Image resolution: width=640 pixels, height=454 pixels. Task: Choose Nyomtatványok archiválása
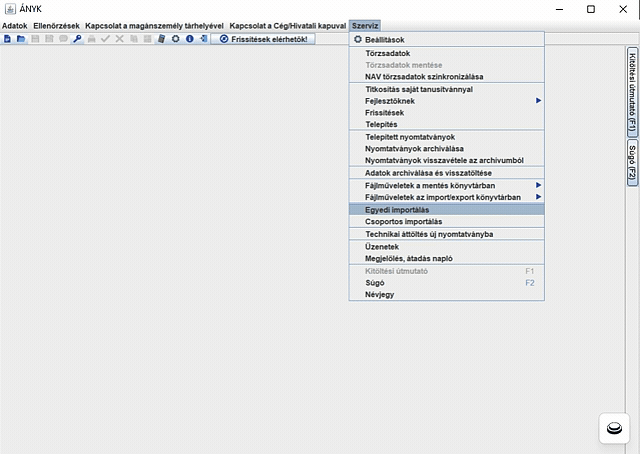click(x=447, y=149)
